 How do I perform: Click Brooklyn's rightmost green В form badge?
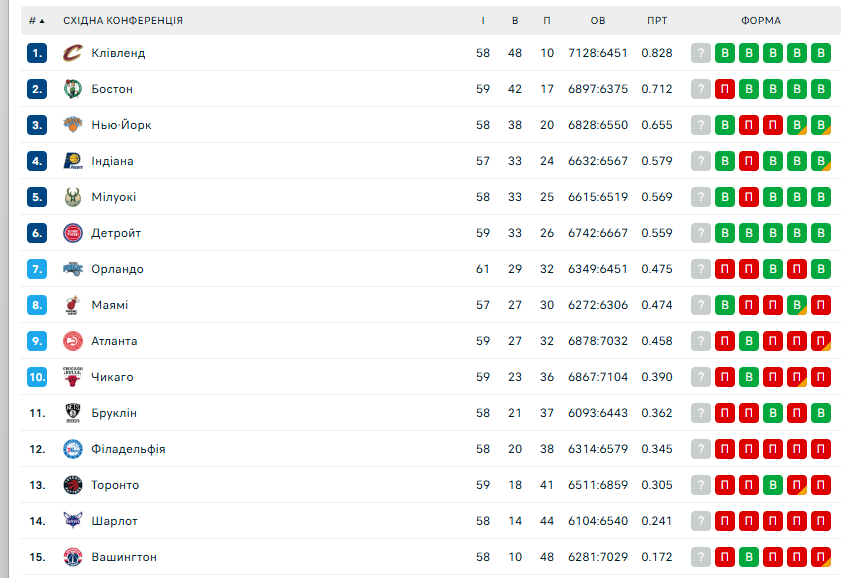821,413
